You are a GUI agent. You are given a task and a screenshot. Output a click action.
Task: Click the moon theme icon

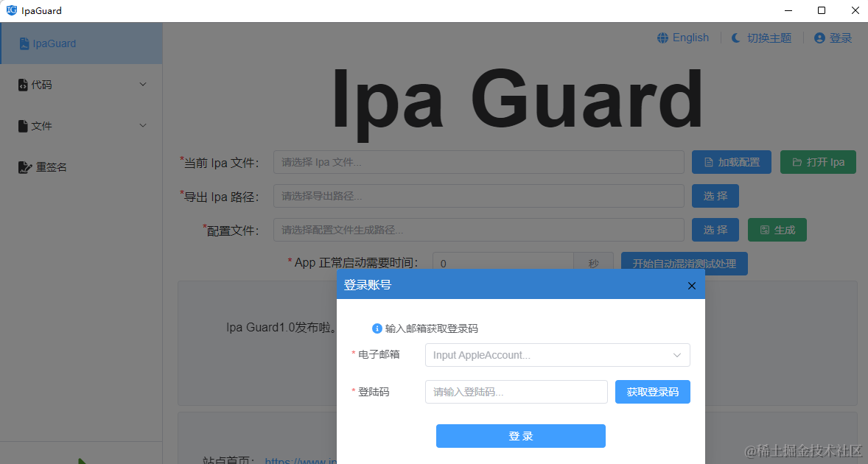735,38
